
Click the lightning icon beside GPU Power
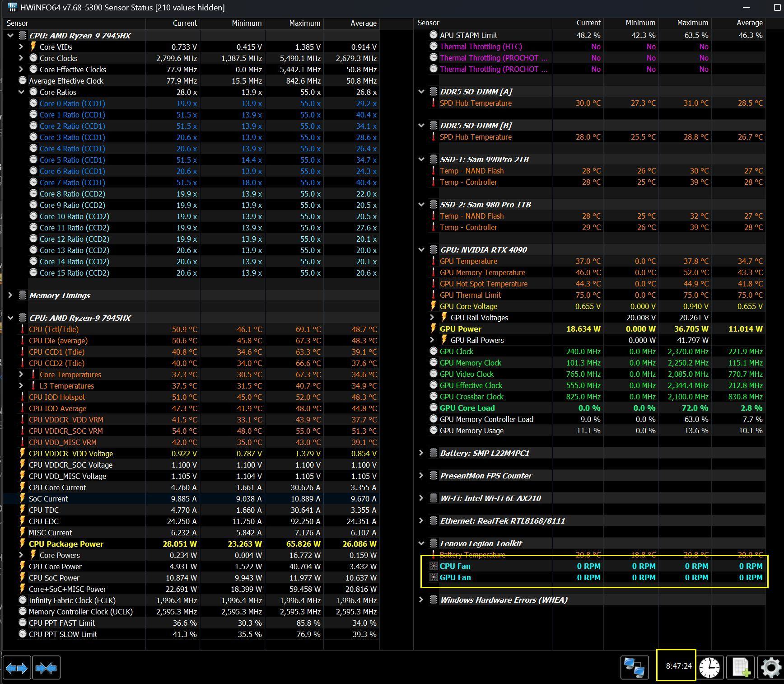coord(433,329)
